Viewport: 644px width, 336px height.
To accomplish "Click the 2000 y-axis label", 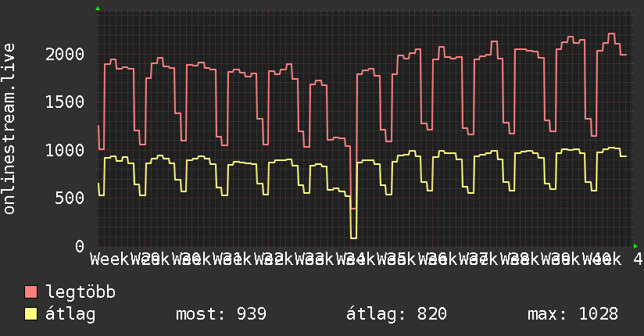I will [x=65, y=54].
